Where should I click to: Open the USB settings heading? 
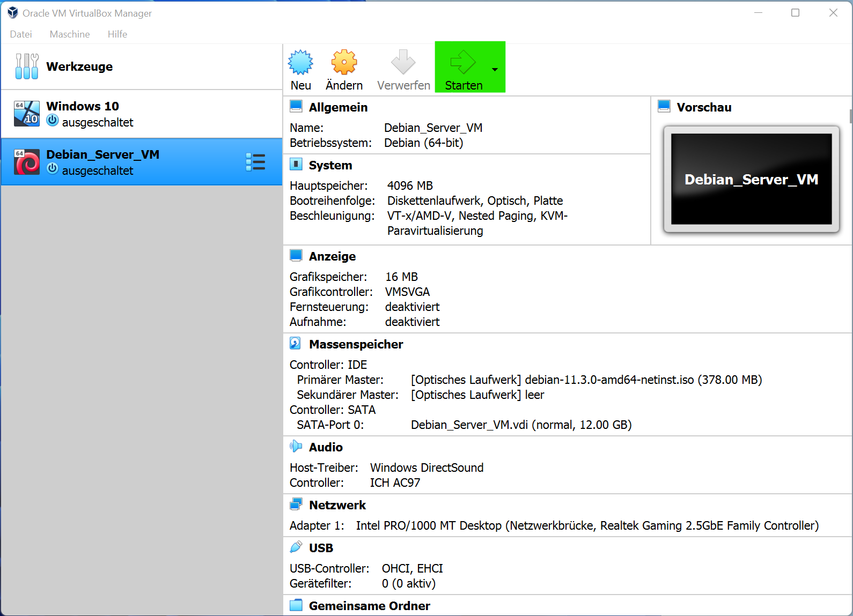pyautogui.click(x=321, y=548)
